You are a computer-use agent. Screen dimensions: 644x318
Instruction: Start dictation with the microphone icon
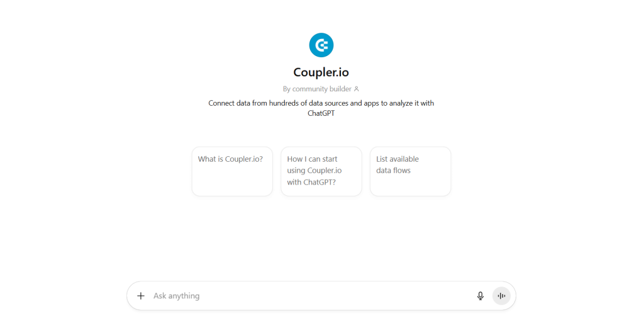[x=480, y=296]
